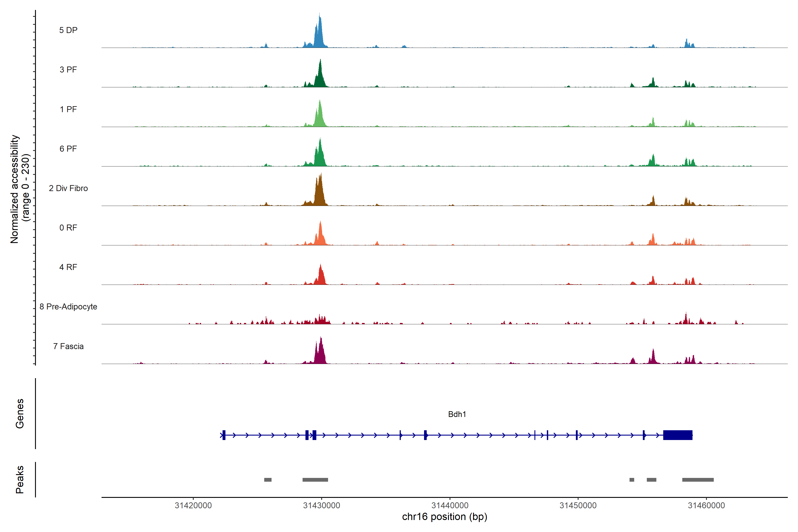The image size is (798, 532).
Task: Click the smallest gray peak bar near 31454000
Action: point(632,480)
